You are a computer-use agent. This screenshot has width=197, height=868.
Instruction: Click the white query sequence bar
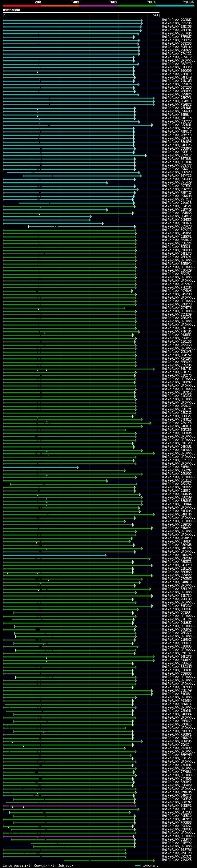(81, 13)
